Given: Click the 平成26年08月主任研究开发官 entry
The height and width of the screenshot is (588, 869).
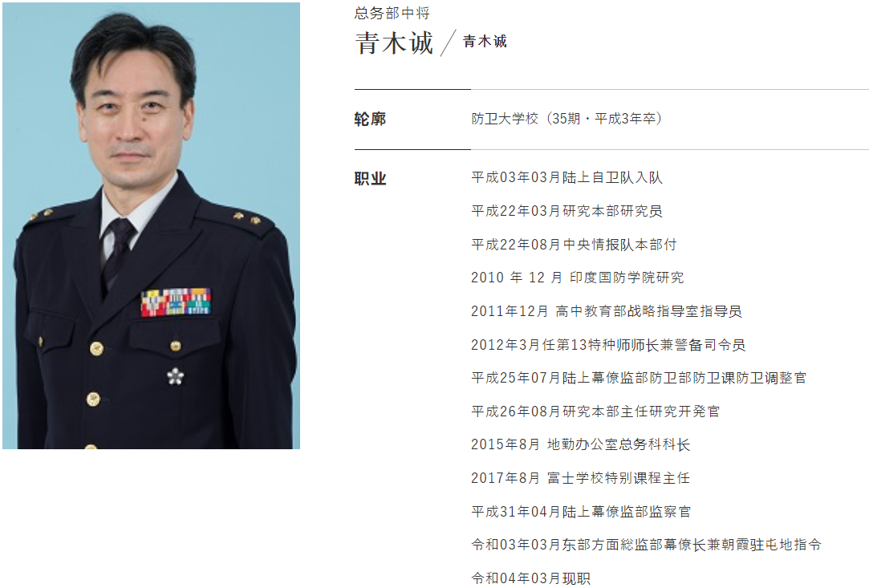Looking at the screenshot, I should [595, 412].
